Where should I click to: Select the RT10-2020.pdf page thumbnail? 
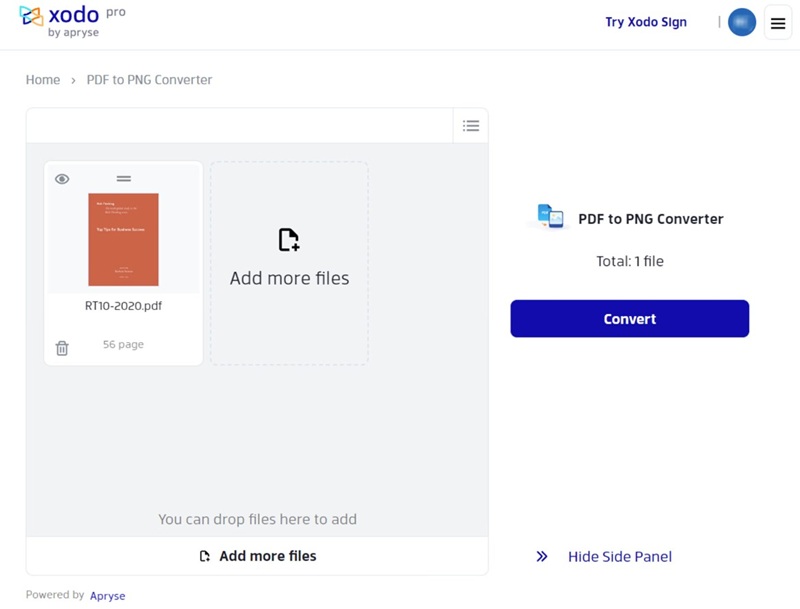tap(124, 239)
